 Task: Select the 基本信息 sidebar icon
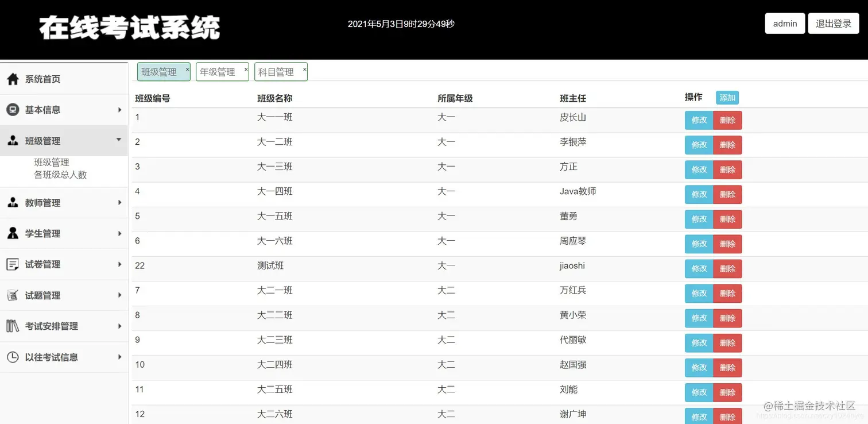(13, 109)
